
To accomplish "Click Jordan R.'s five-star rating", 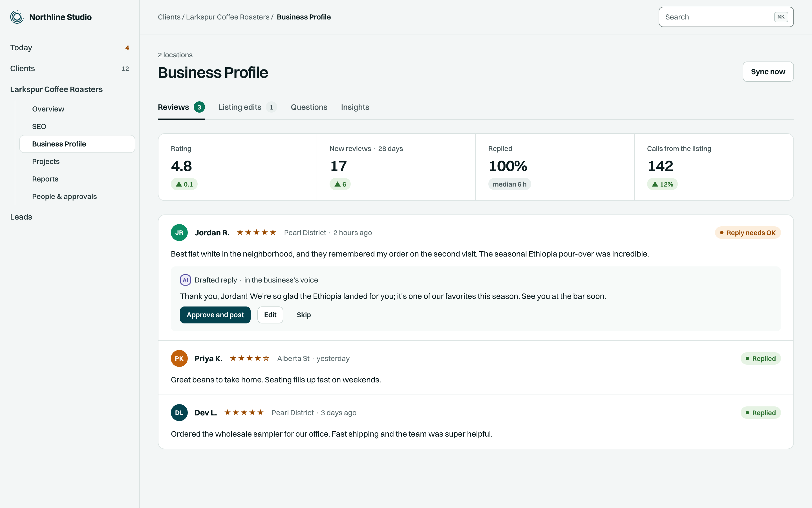I will point(256,233).
